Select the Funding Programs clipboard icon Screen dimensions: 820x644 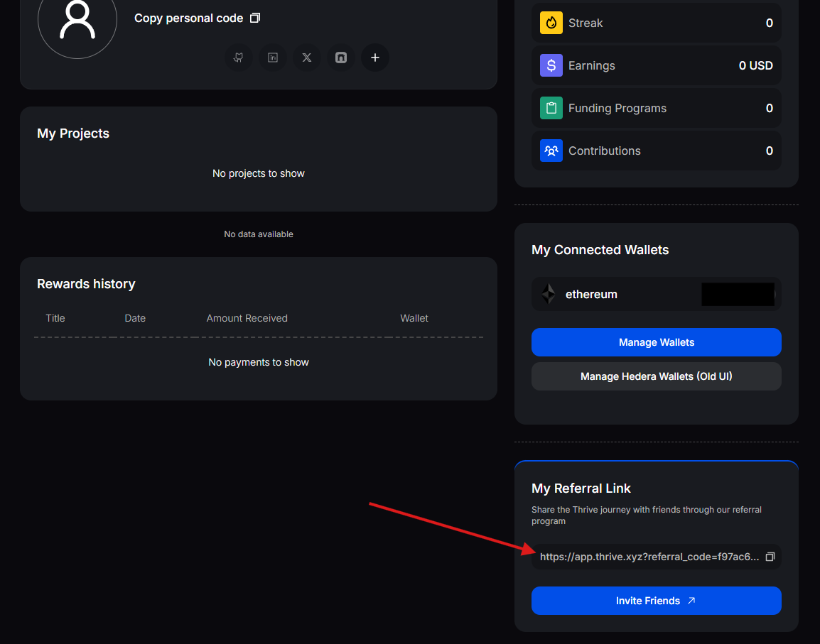coord(551,108)
